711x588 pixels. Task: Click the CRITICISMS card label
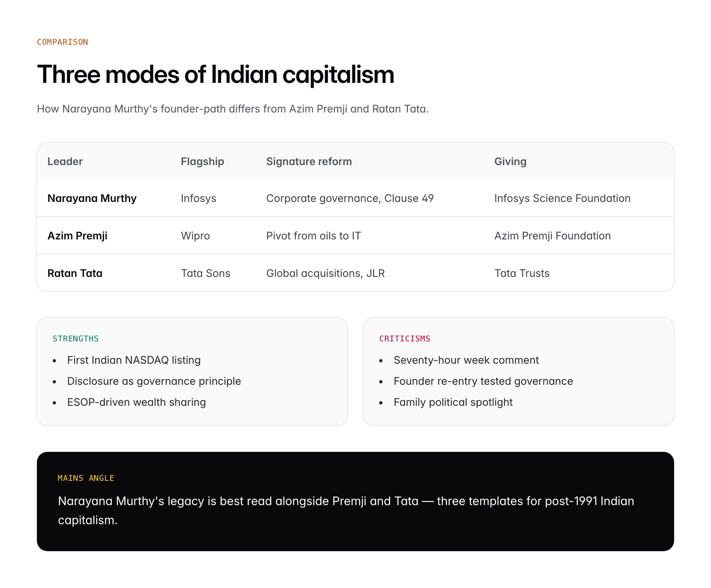click(x=405, y=339)
